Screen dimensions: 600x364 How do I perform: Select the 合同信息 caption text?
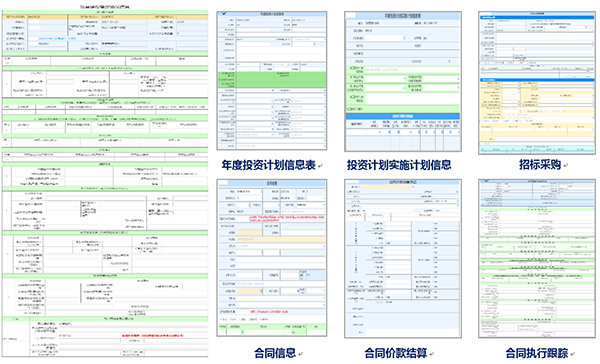pos(275,353)
